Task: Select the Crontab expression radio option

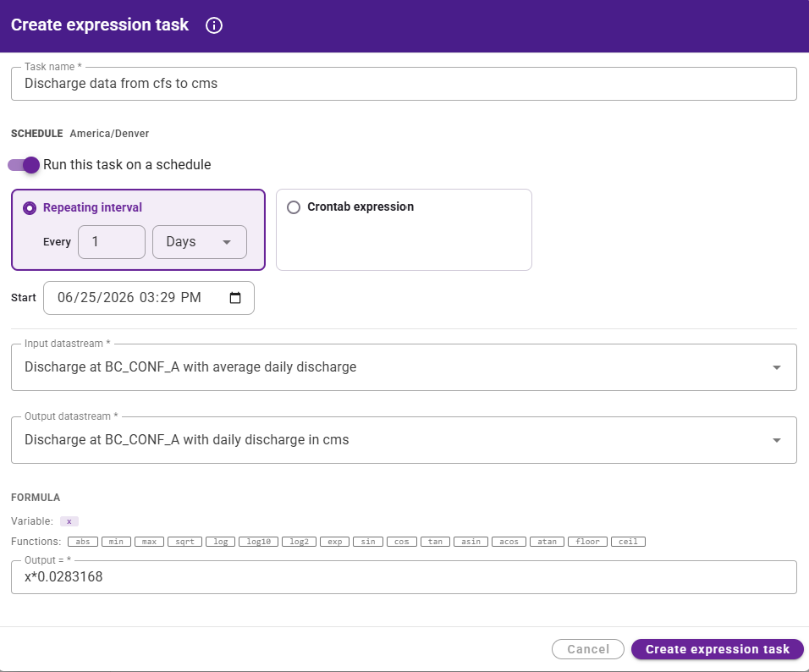Action: (x=294, y=207)
